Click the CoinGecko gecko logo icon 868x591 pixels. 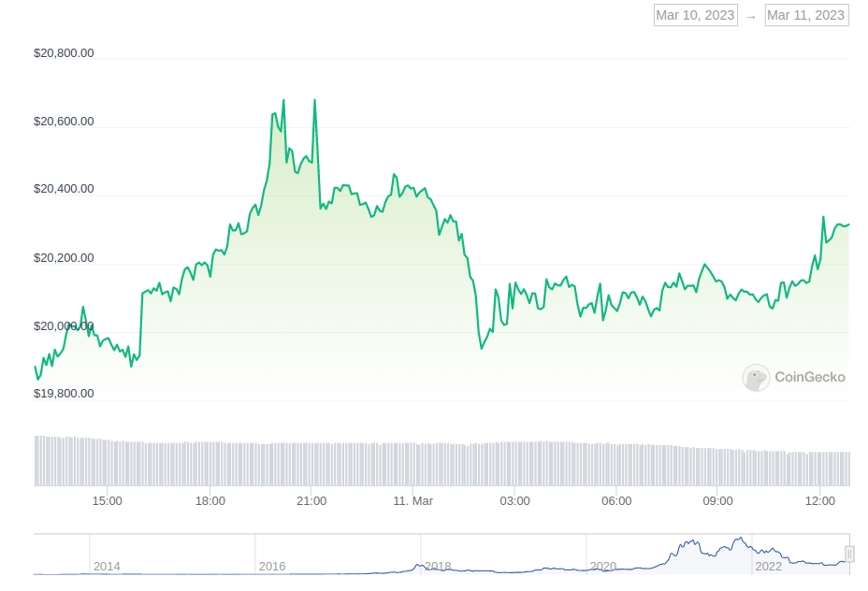coord(756,378)
